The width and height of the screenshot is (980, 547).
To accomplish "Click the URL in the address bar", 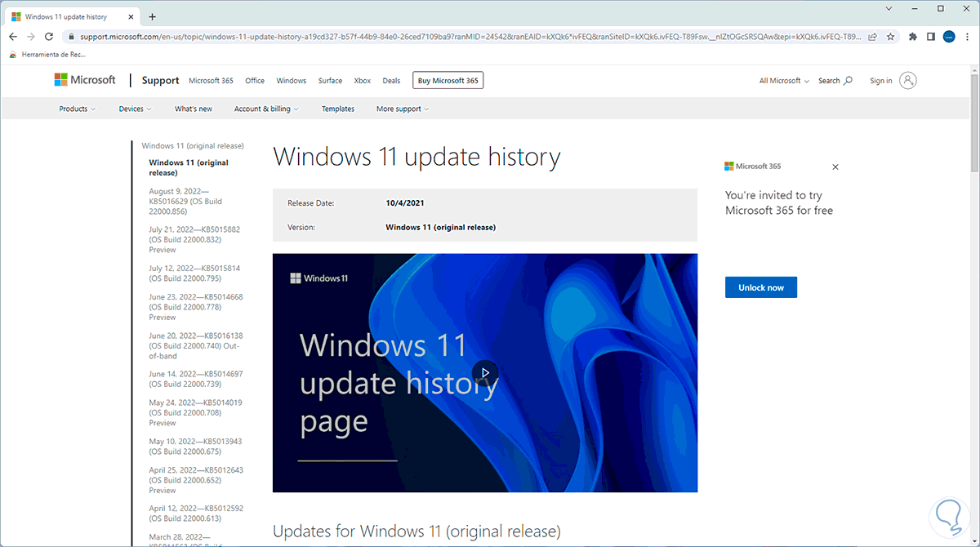I will click(x=470, y=37).
